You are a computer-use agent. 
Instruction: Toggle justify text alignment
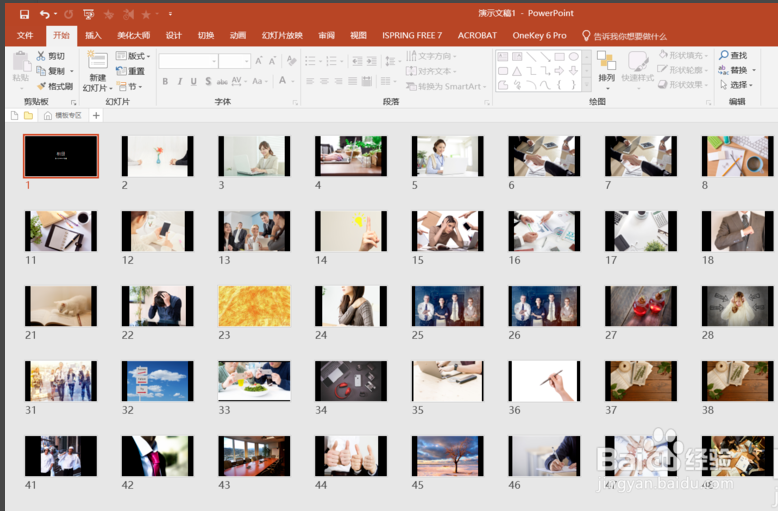click(352, 81)
